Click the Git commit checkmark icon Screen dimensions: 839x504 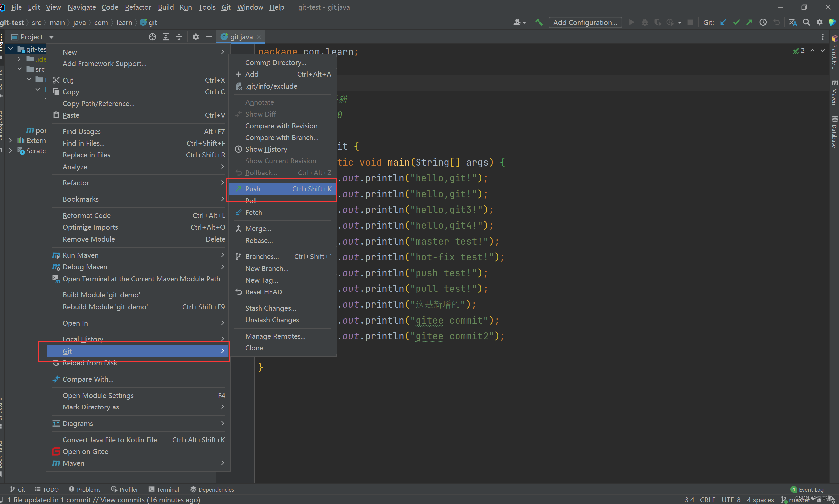tap(736, 22)
